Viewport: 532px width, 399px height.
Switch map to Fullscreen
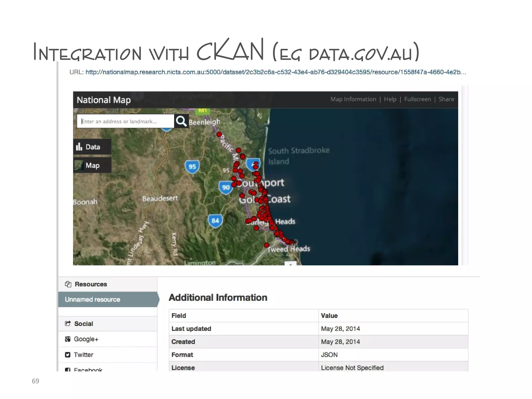click(417, 99)
